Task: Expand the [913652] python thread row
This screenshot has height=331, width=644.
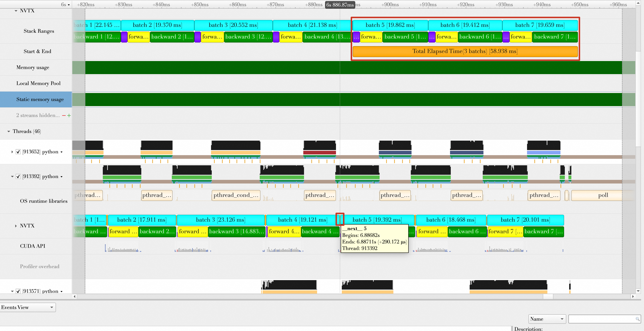Action: click(12, 152)
